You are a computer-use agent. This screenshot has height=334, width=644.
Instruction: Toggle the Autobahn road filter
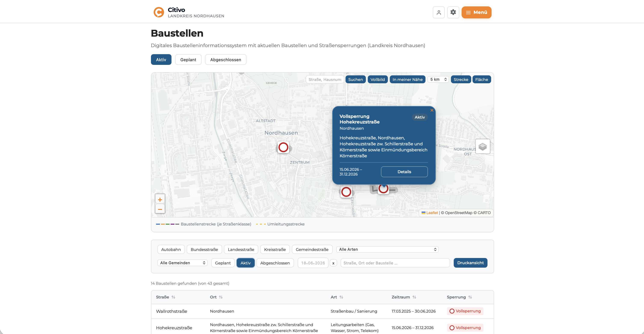171,249
